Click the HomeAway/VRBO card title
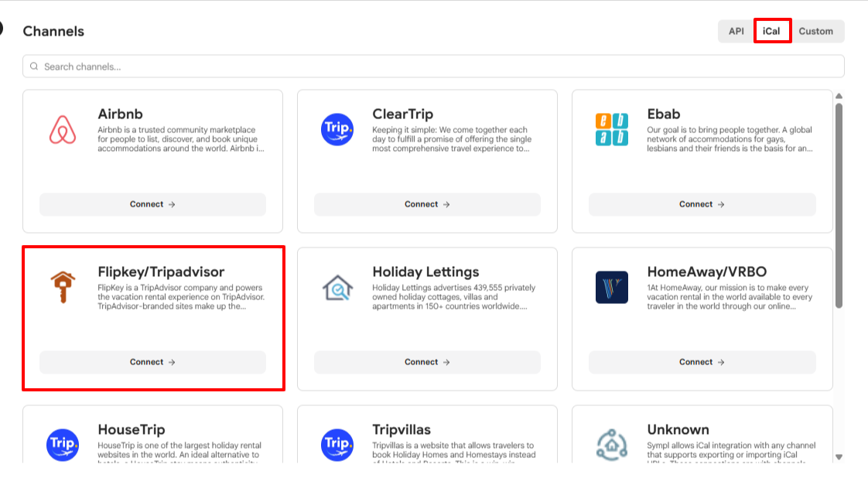This screenshot has width=868, height=478. point(707,271)
